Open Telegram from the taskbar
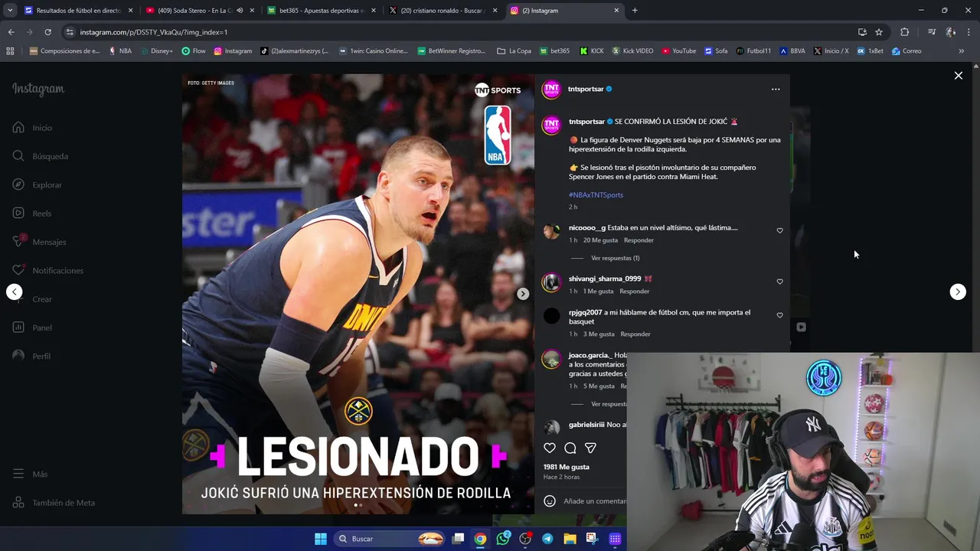 click(547, 539)
